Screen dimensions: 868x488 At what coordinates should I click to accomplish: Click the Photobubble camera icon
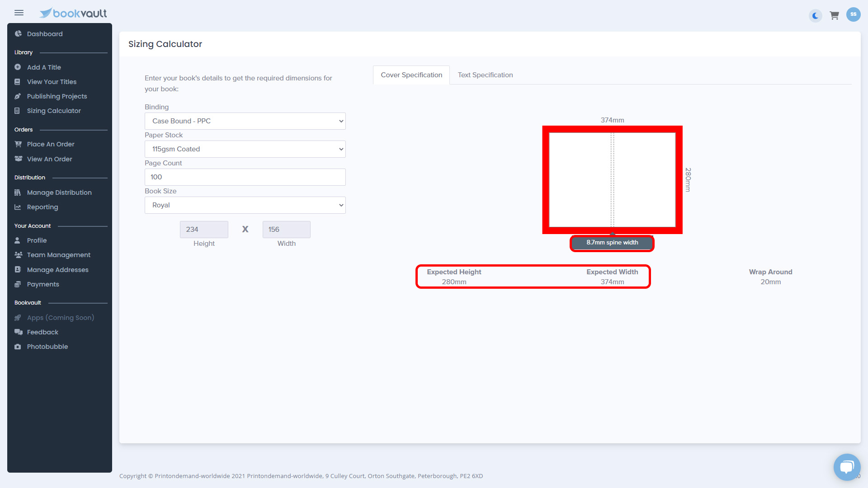18,347
